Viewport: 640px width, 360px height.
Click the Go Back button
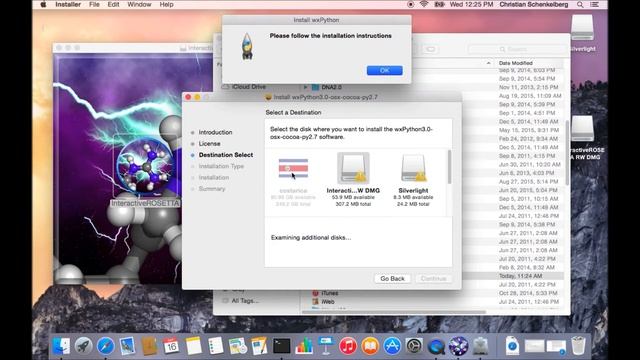click(x=392, y=278)
